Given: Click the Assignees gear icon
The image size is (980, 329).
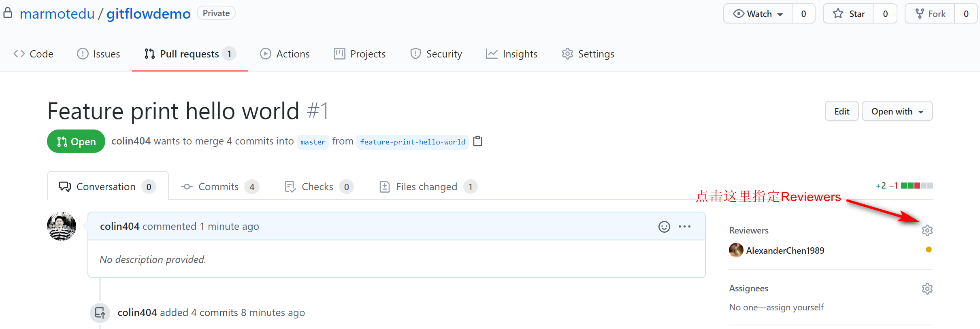Looking at the screenshot, I should tap(927, 289).
